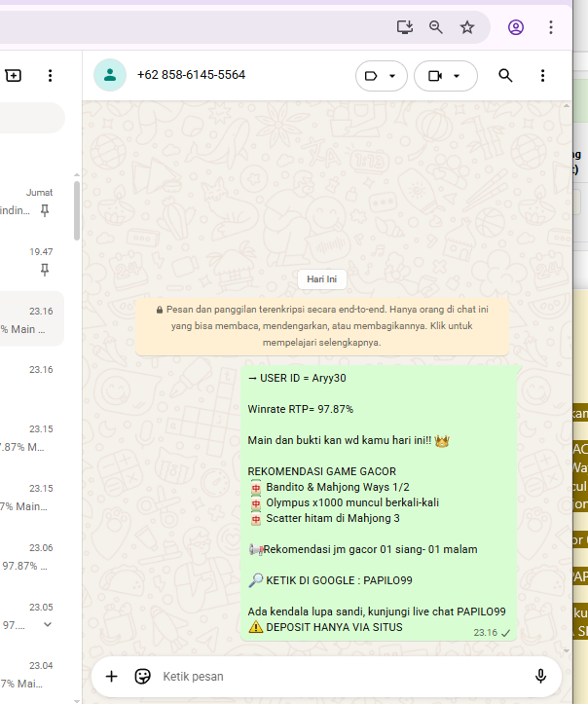Click the Hari Ini date chip
Image resolution: width=588 pixels, height=704 pixels.
[322, 279]
